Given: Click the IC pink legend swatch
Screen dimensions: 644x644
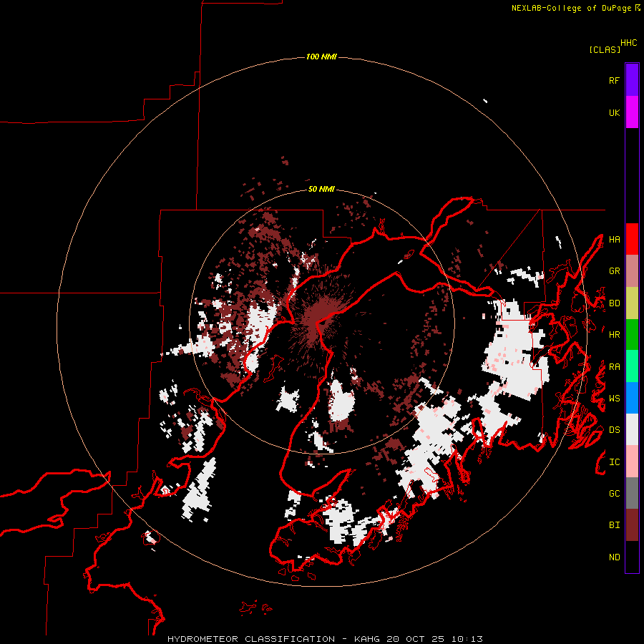Looking at the screenshot, I should (x=632, y=462).
